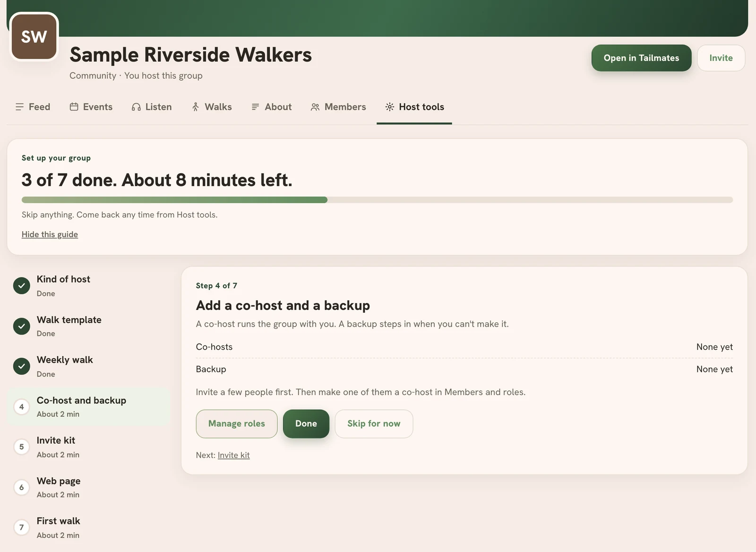Go to the Members tab
The image size is (756, 552).
point(338,107)
